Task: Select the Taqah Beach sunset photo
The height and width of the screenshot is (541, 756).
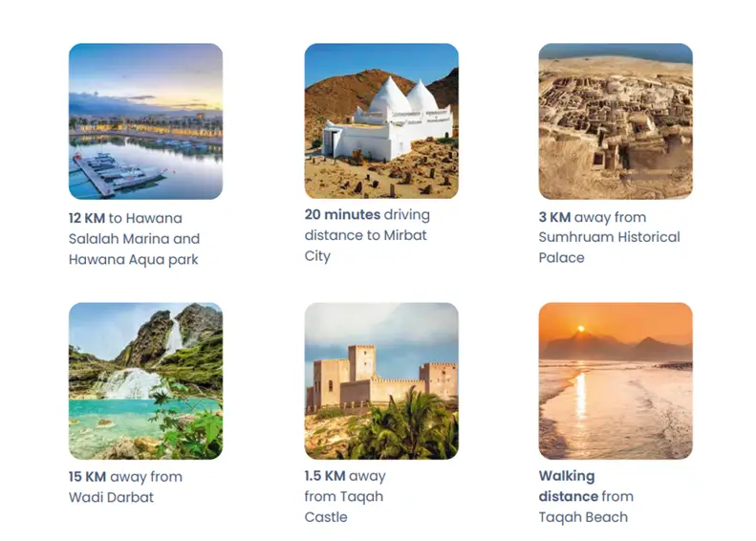Action: click(616, 380)
